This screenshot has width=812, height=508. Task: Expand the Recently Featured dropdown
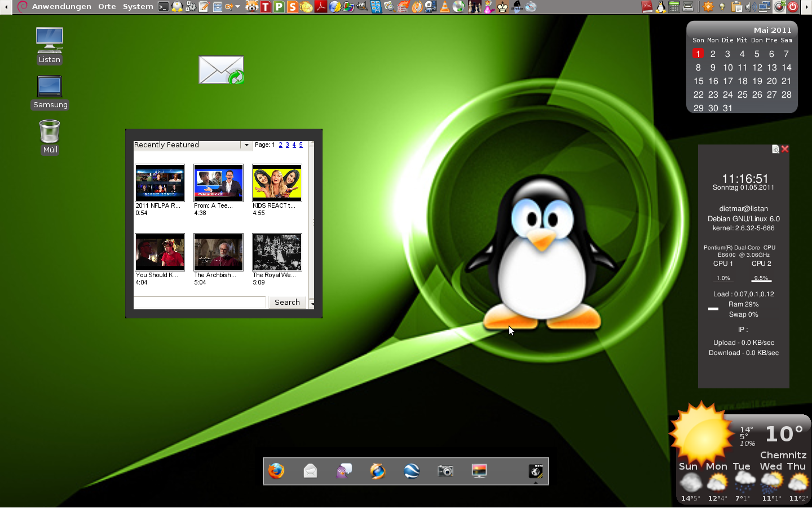[x=246, y=145]
